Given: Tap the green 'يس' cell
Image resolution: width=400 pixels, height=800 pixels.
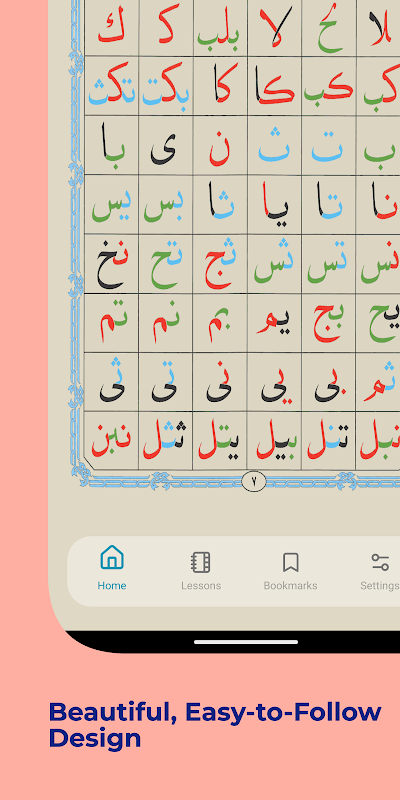Looking at the screenshot, I should [111, 204].
